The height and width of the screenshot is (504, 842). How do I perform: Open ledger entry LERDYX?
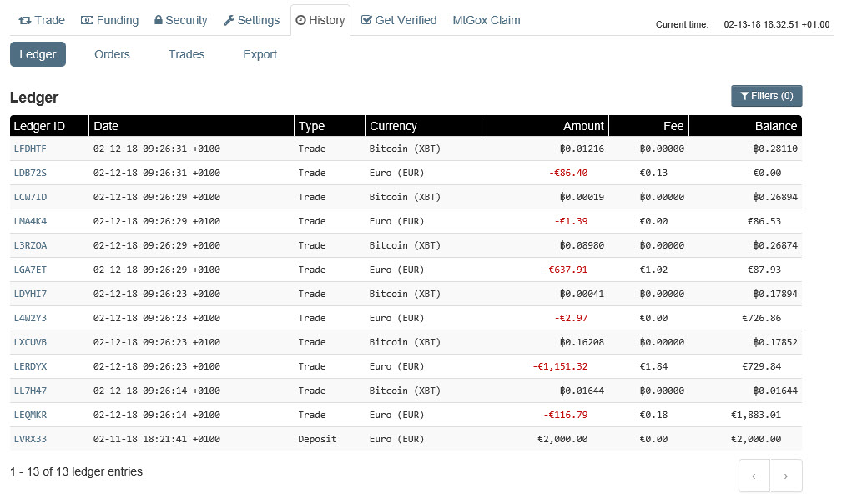pyautogui.click(x=30, y=366)
